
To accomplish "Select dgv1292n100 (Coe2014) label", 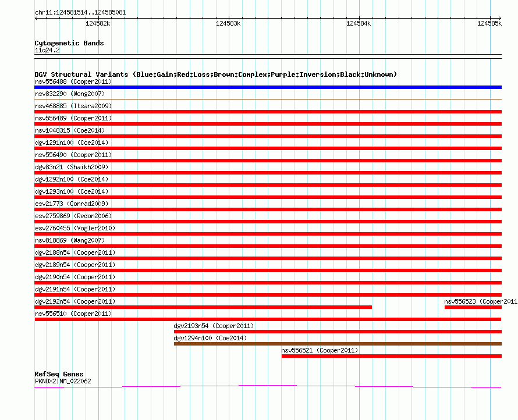I will (x=72, y=179).
